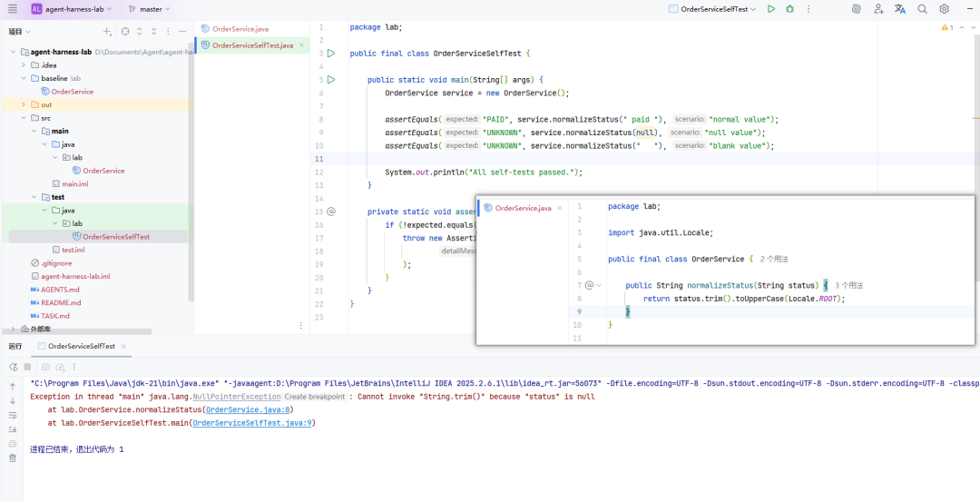Click the Create breakpoint inline button

click(x=315, y=397)
